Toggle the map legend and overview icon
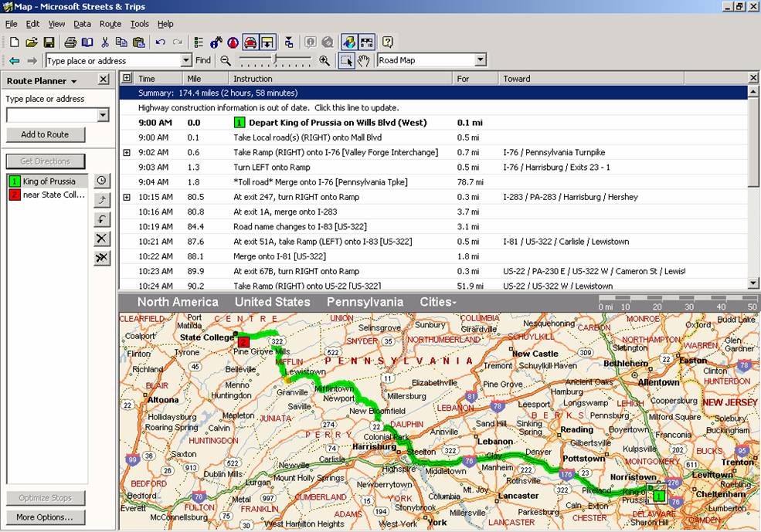This screenshot has width=761, height=532. coord(349,42)
